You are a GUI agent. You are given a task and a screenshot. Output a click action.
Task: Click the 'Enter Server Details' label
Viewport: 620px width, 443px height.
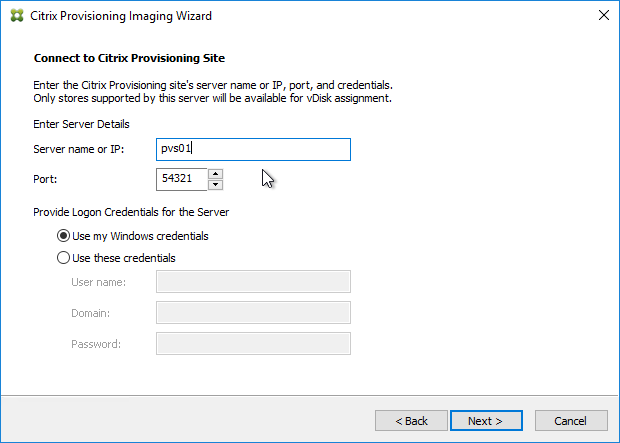81,124
